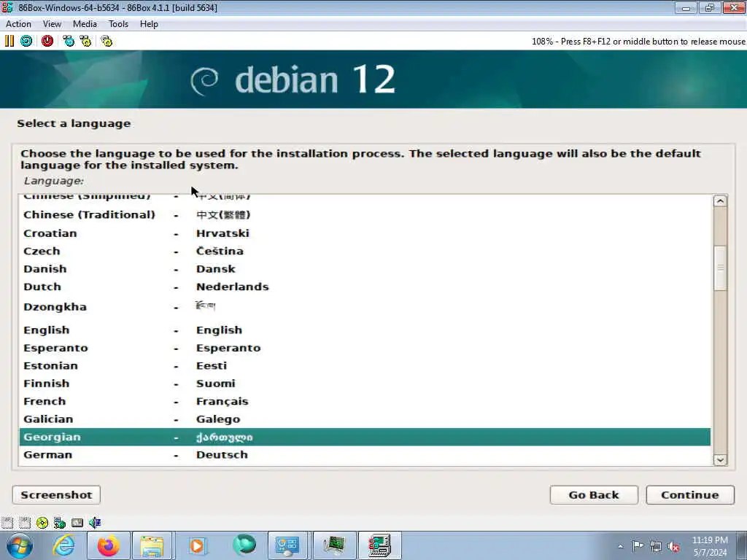
Task: Click the 86Box taskbar button
Action: click(379, 545)
